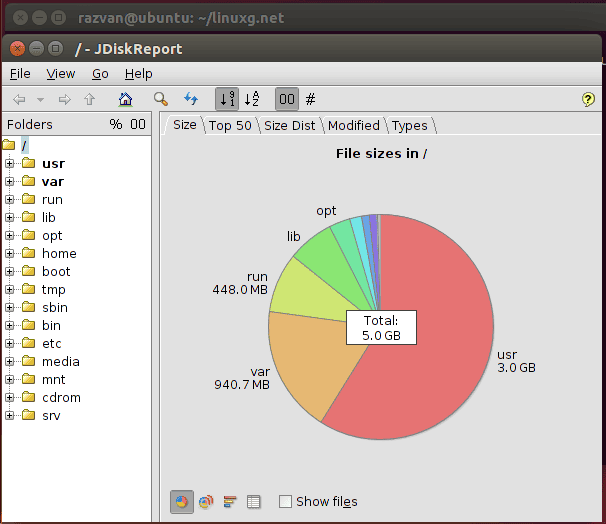This screenshot has width=606, height=524.
Task: Click the % column header in Folders
Action: [x=116, y=124]
